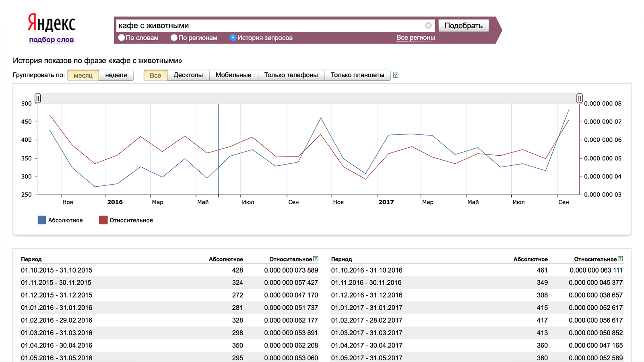This screenshot has height=362, width=644.
Task: Click relative value 0.000 000 063 111
Action: [596, 270]
